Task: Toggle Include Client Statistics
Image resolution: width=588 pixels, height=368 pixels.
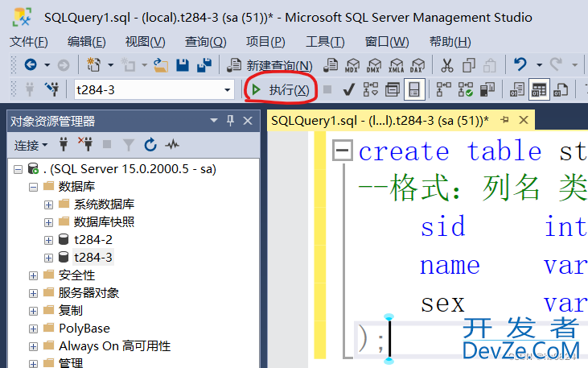Action: 487,89
